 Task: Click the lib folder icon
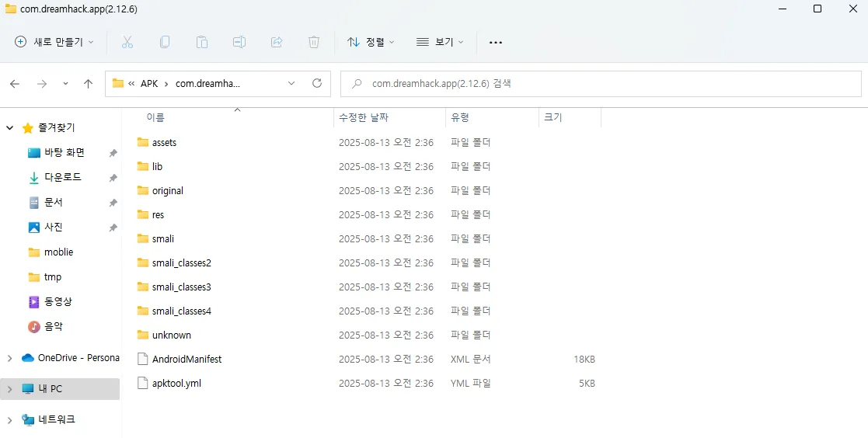tap(143, 166)
